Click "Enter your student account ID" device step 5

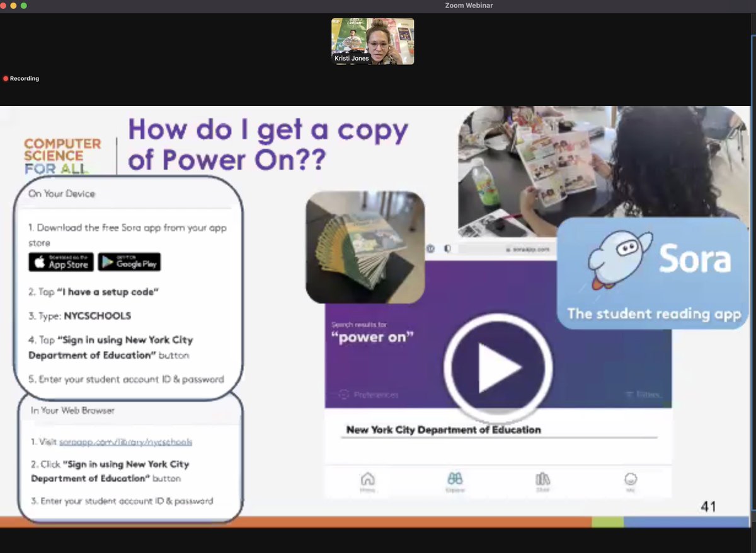point(126,380)
